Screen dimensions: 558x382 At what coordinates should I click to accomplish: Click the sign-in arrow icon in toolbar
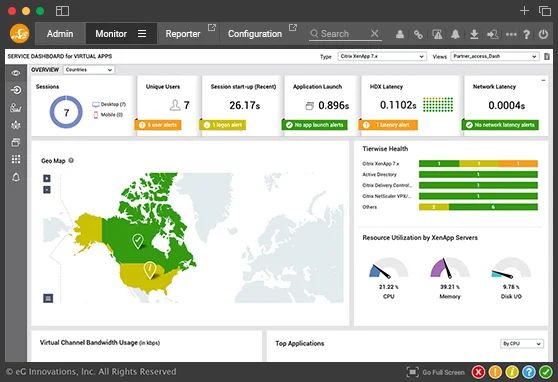(493, 34)
